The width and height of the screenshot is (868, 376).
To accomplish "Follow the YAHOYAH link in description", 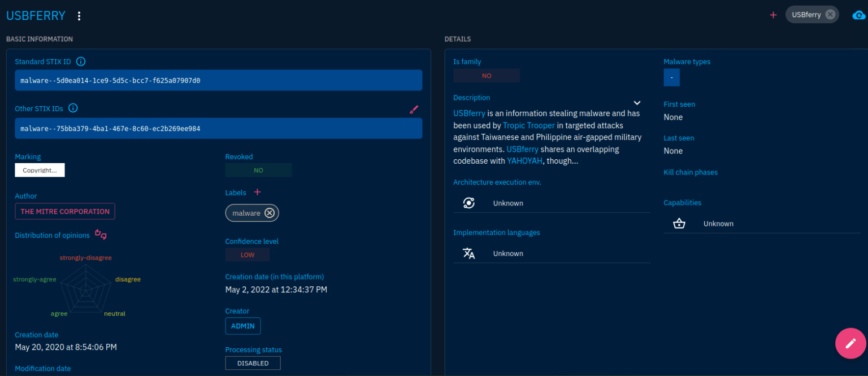I will click(x=524, y=161).
